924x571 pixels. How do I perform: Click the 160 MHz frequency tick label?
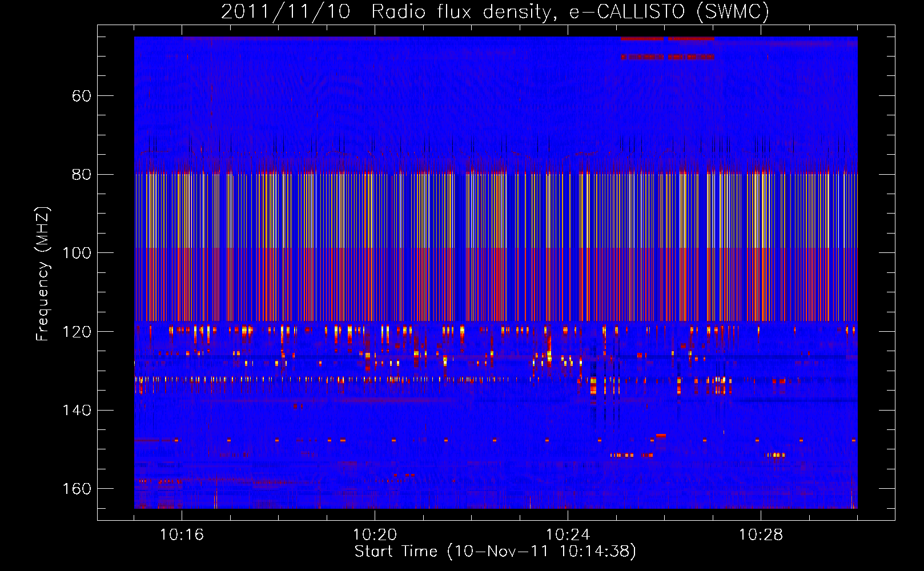[77, 489]
